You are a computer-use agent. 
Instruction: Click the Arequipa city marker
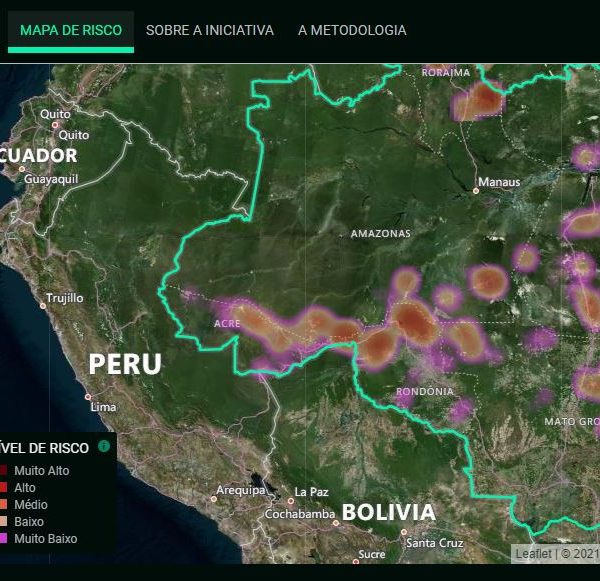214,498
